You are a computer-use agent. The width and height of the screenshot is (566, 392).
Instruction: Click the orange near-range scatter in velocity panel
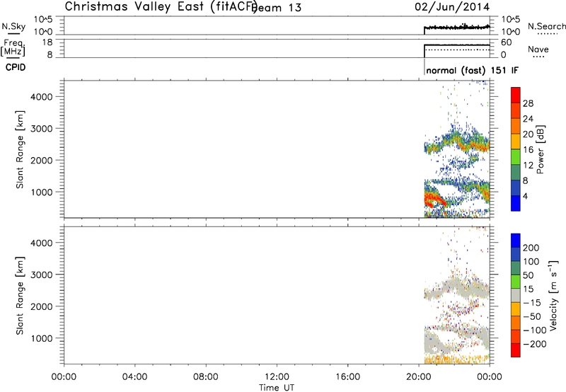point(457,359)
